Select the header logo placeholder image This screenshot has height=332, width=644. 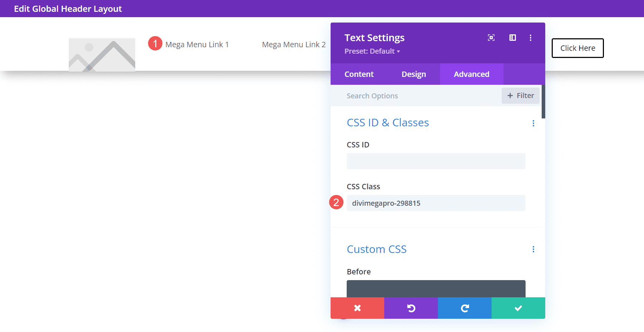(102, 55)
